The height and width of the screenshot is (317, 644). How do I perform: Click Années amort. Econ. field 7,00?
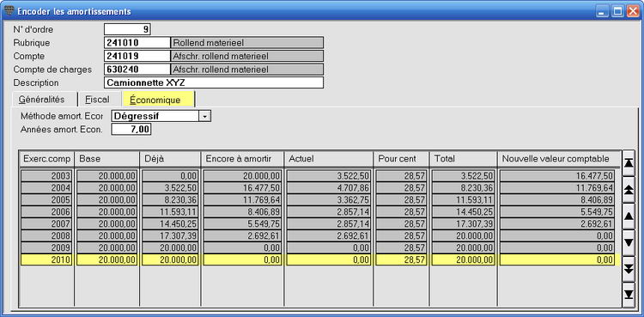click(x=131, y=130)
